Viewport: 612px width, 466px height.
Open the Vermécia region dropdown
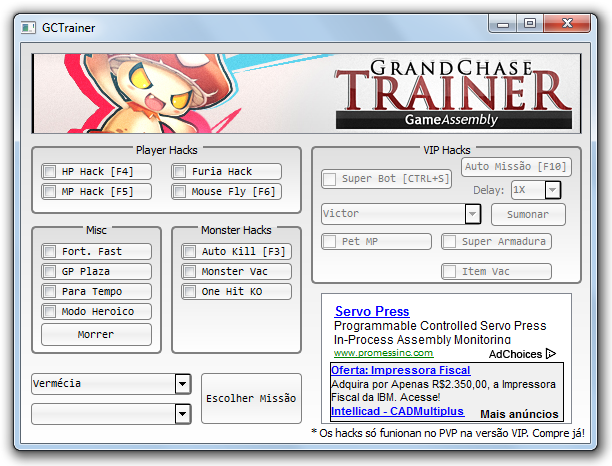(111, 384)
